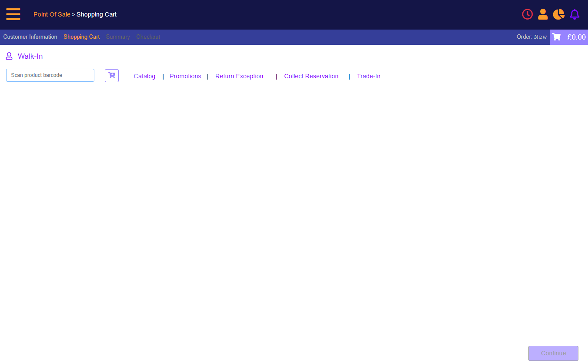The height and width of the screenshot is (364, 588).
Task: Open the pie chart reports icon
Action: click(558, 14)
